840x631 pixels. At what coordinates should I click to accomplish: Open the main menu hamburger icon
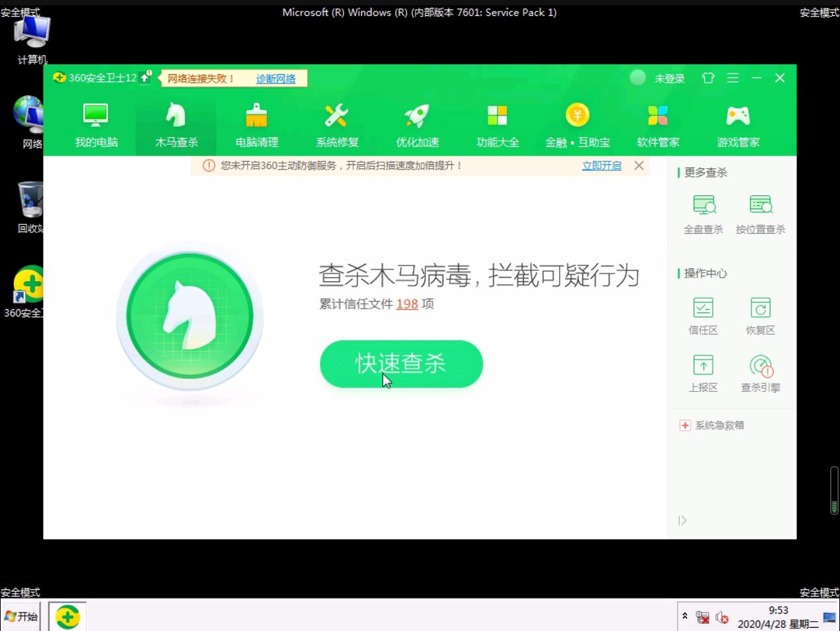[733, 78]
